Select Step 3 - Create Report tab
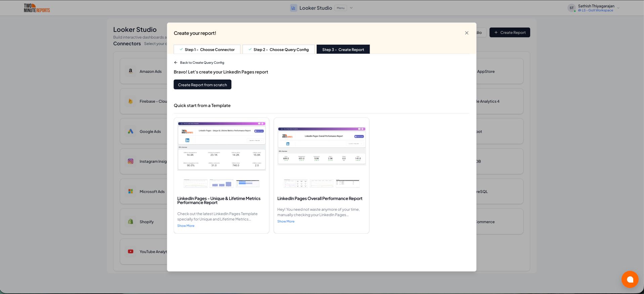 pos(343,49)
